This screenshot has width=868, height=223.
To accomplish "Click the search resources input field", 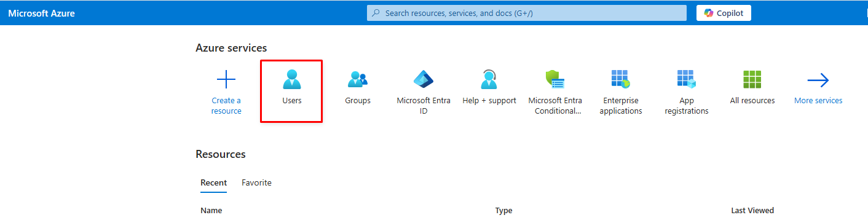I will 527,13.
